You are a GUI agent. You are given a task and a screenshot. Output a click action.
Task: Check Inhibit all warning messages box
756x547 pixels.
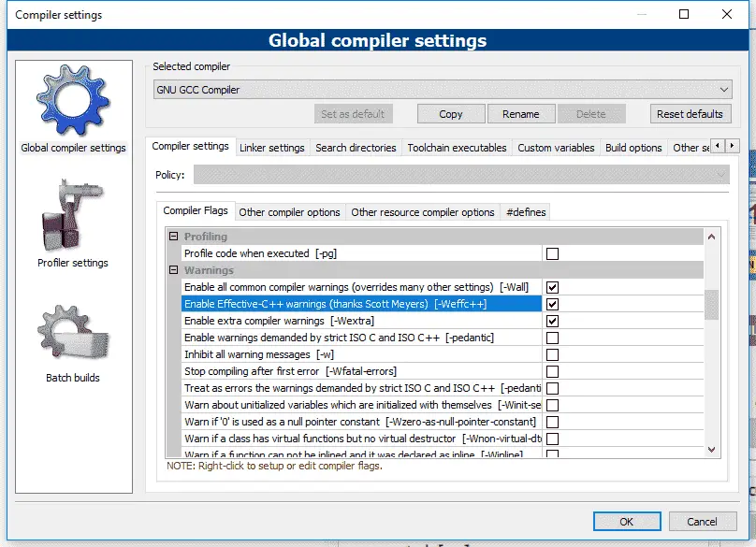click(552, 354)
